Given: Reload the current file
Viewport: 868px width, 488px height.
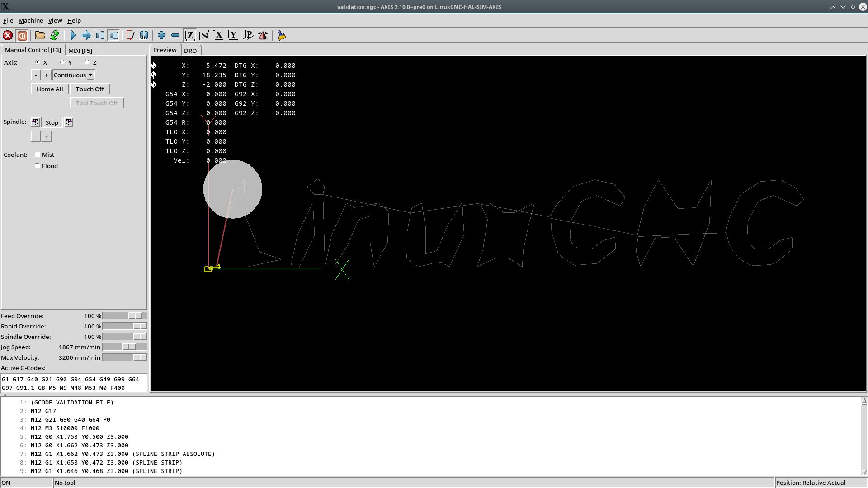Looking at the screenshot, I should click(55, 35).
